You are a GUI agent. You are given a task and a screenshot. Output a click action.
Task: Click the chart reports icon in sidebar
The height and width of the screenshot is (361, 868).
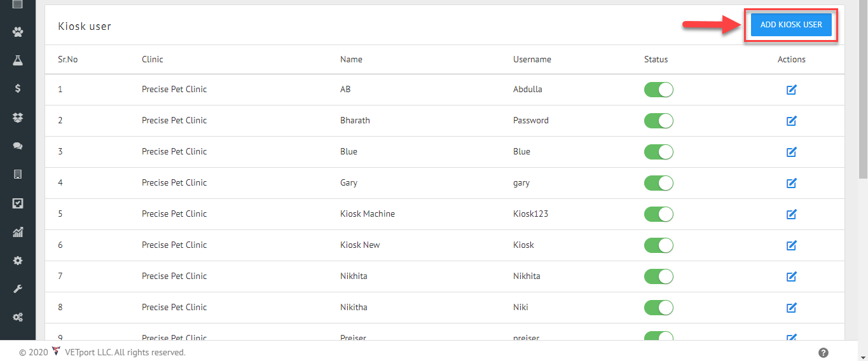coord(18,232)
